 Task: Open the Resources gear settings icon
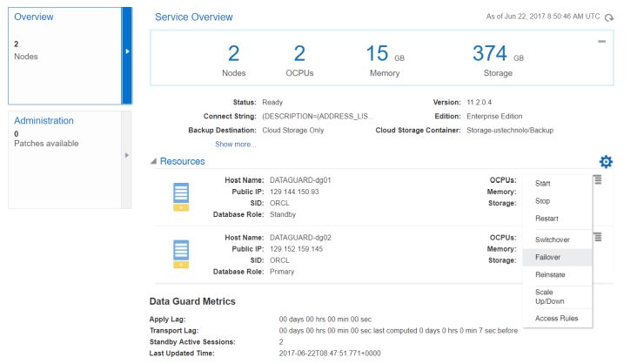click(x=606, y=162)
